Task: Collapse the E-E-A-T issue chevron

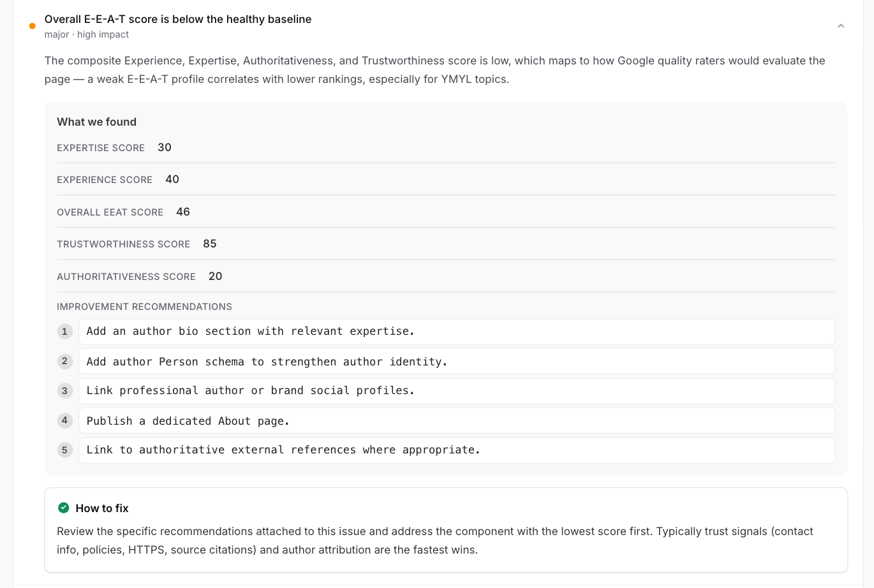Action: [841, 26]
